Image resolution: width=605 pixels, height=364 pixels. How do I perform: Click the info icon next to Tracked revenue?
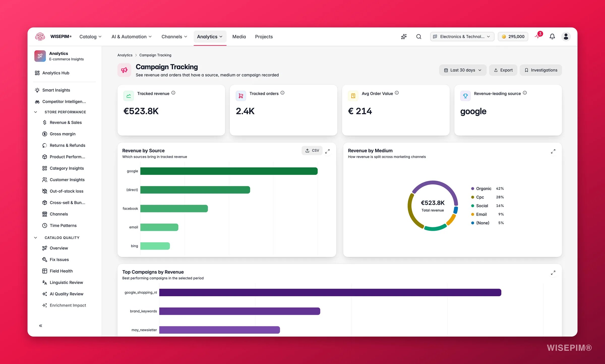[173, 93]
